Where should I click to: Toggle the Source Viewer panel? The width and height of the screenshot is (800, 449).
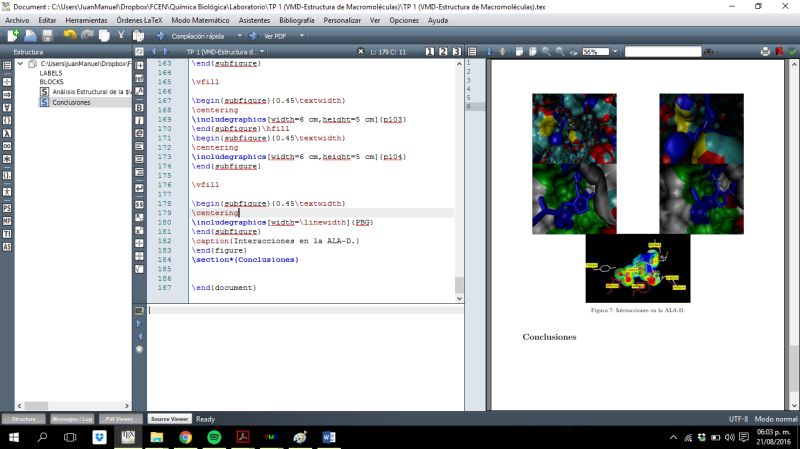169,419
